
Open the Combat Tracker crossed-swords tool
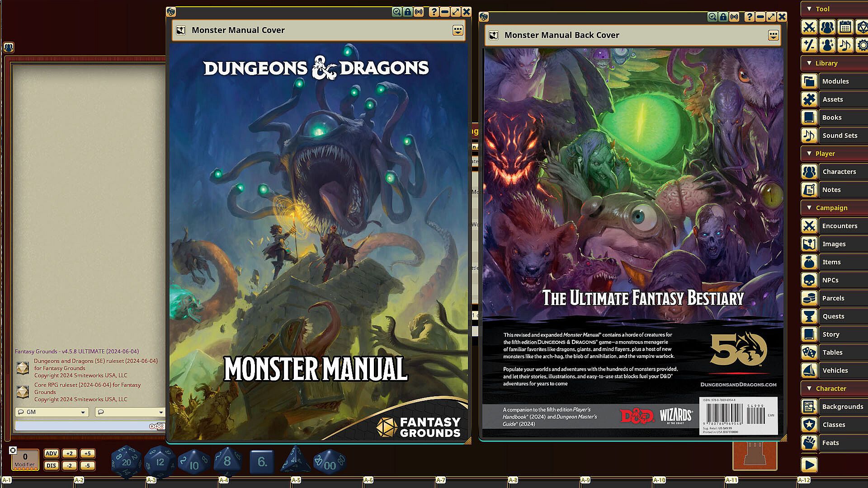pos(809,27)
